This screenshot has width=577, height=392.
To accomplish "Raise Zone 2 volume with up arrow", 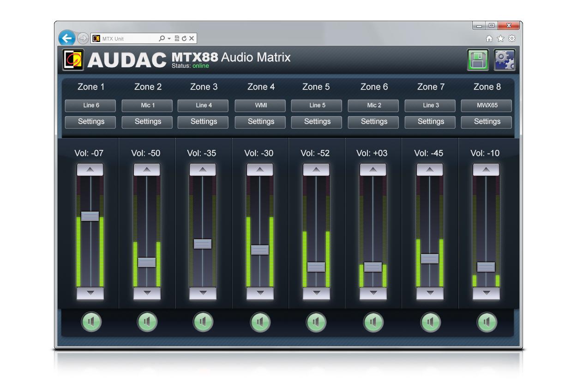I will tap(147, 170).
